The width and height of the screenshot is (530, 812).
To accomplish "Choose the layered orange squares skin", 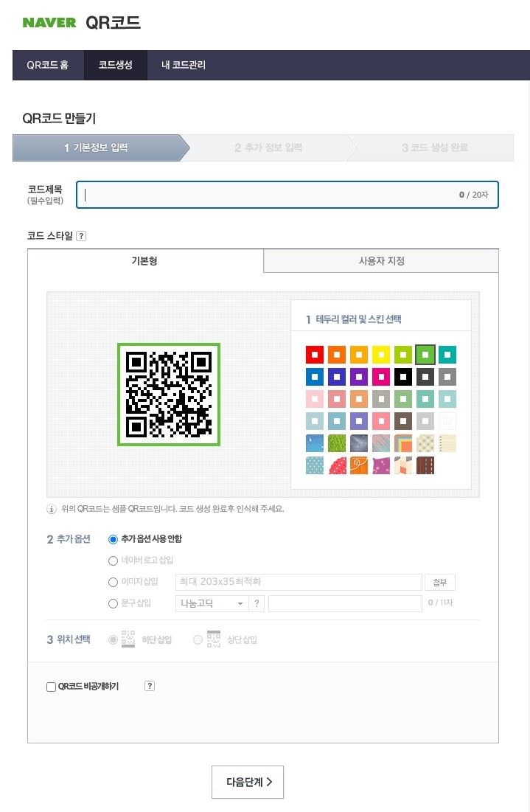I will [403, 443].
